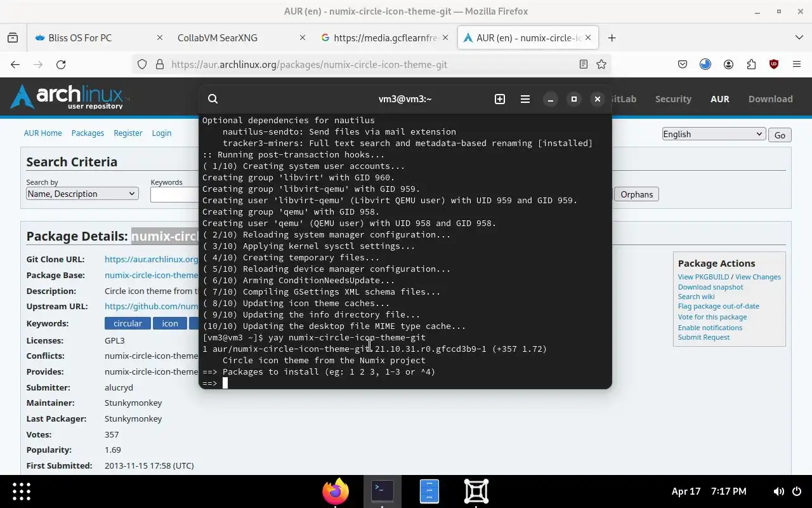Viewport: 812px width, 508px height.
Task: Open the English language dropdown
Action: [x=714, y=134]
